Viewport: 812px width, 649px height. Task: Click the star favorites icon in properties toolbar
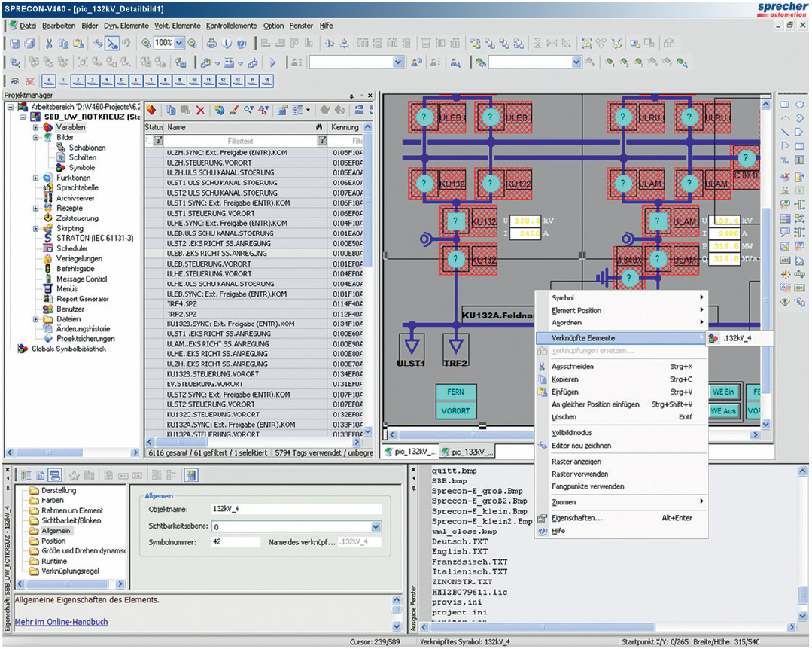pyautogui.click(x=74, y=475)
